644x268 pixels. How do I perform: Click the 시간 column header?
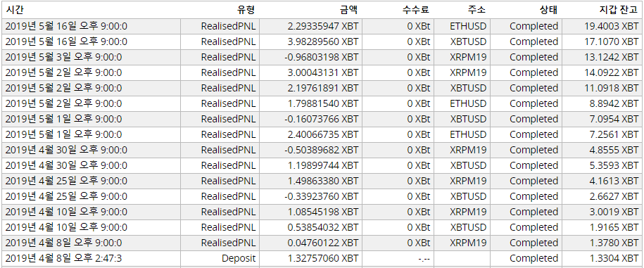14,10
